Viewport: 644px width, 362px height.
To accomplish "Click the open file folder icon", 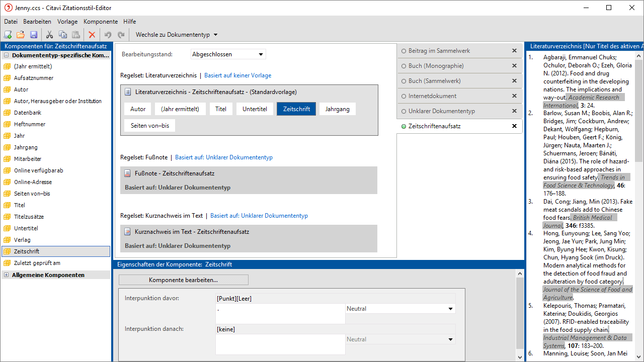I will click(x=21, y=35).
